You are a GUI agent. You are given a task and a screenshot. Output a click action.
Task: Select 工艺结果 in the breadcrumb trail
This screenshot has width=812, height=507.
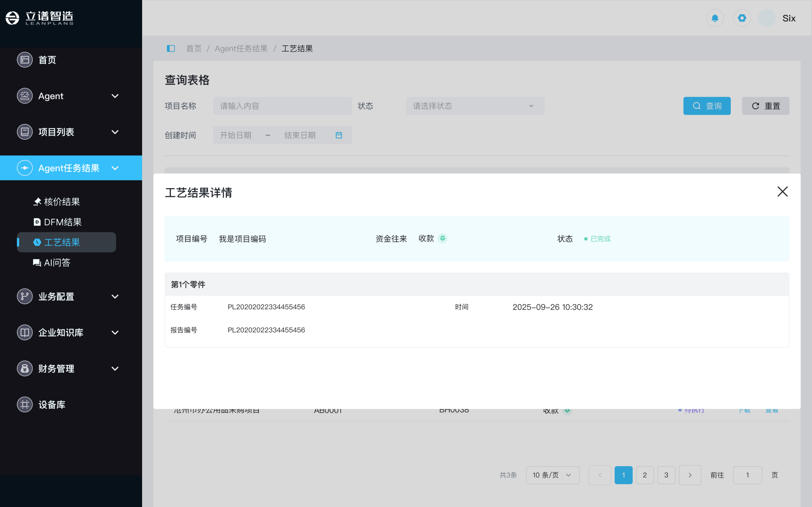coord(297,48)
